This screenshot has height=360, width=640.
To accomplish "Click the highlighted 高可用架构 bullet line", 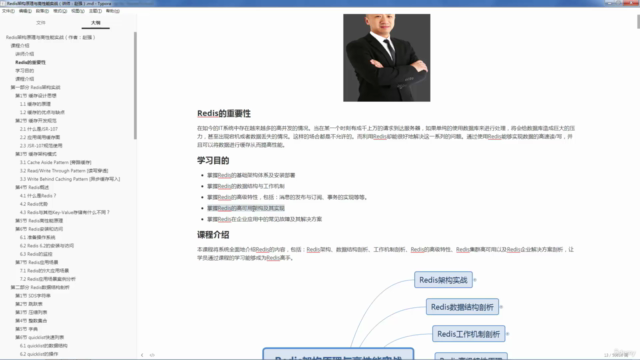I will tap(246, 208).
